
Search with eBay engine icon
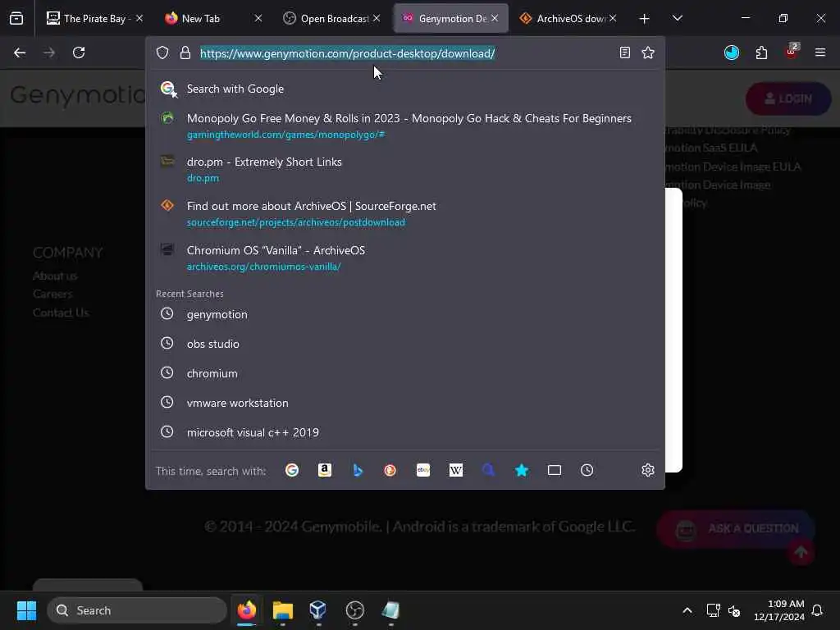pyautogui.click(x=423, y=470)
